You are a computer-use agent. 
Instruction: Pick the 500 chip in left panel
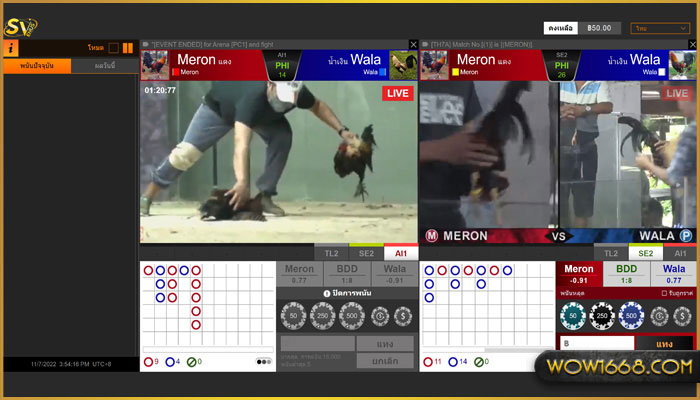tap(352, 316)
